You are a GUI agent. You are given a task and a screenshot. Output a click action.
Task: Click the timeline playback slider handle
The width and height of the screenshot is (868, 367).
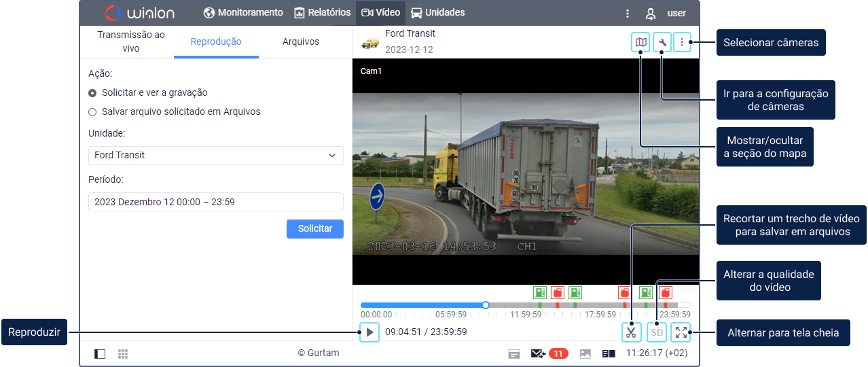click(486, 305)
